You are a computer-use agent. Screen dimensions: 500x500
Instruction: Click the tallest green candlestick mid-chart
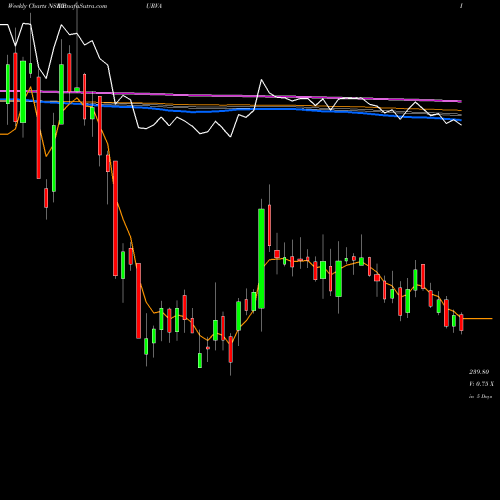(261, 258)
